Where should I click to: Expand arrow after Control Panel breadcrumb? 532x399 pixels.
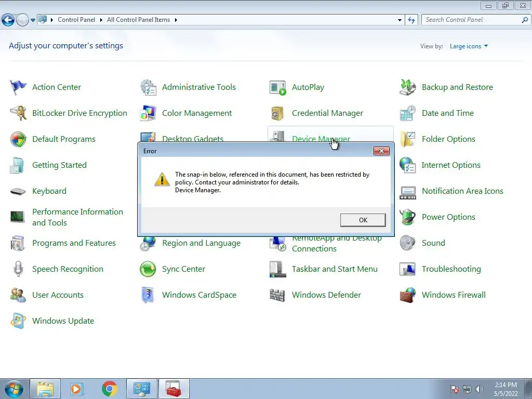(101, 20)
